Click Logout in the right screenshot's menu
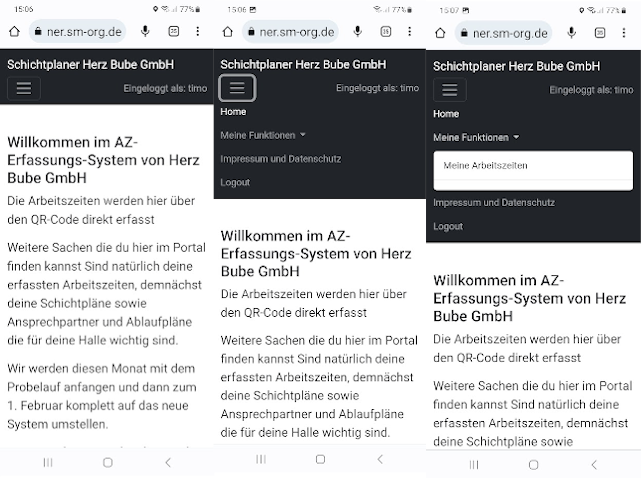The height and width of the screenshot is (488, 641). pyautogui.click(x=448, y=226)
